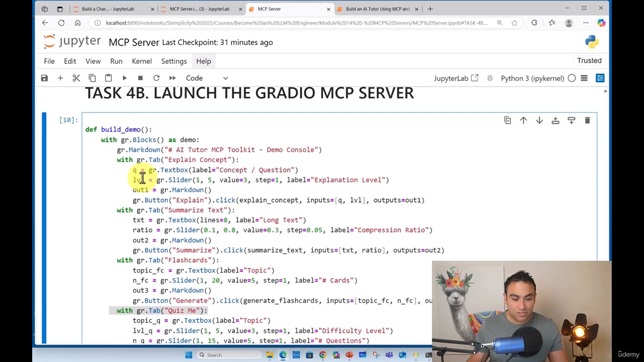Open the Edit menu
Screen dimensions: 644x362
click(70, 61)
